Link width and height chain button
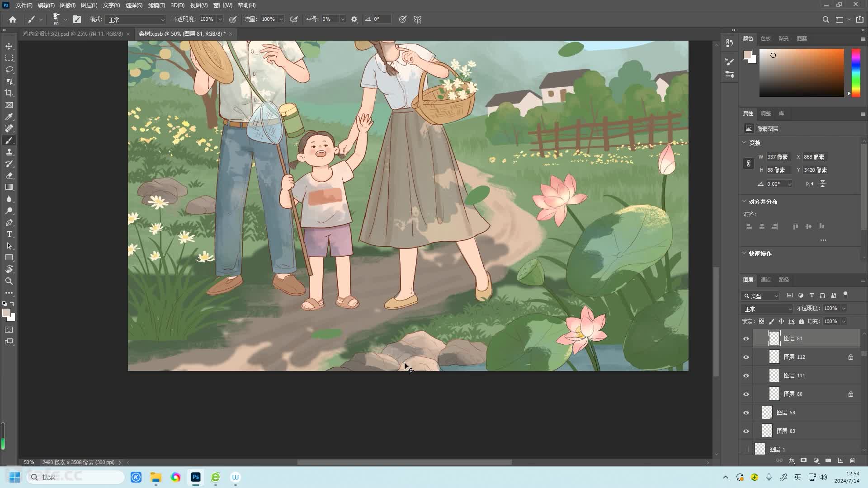The image size is (868, 488). pyautogui.click(x=748, y=164)
